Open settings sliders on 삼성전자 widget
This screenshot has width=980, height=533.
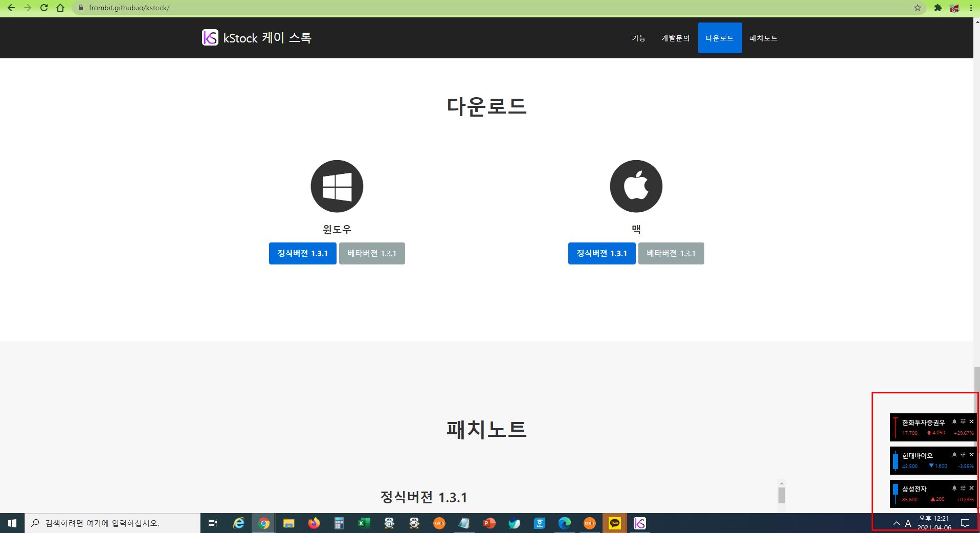[963, 488]
